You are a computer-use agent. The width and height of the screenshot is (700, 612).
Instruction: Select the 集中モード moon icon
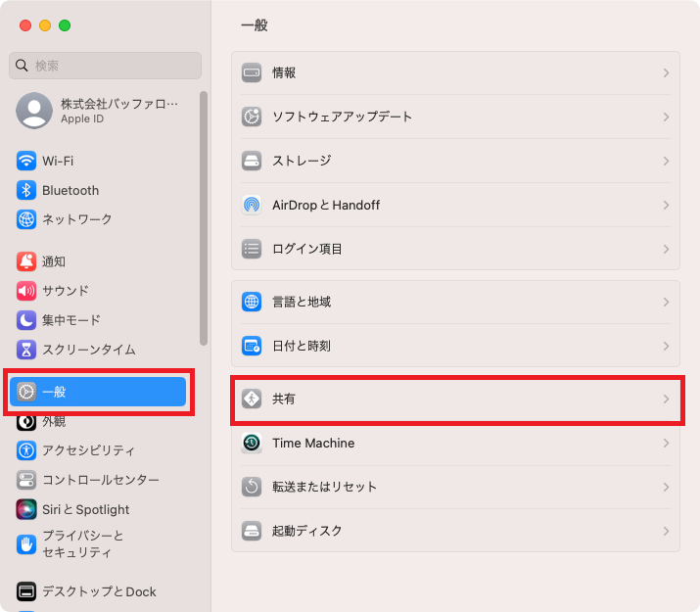[26, 320]
